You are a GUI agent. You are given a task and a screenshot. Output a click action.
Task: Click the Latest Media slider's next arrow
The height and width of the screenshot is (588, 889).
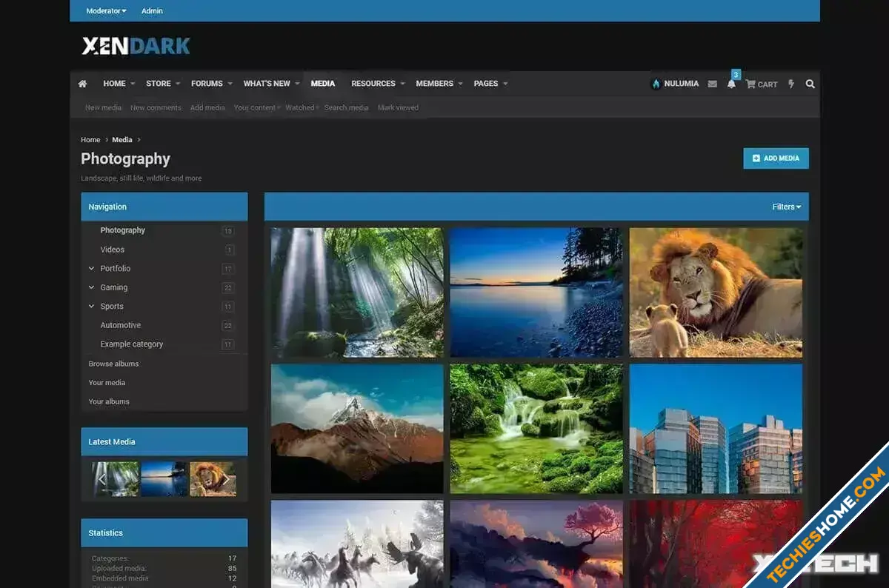[x=225, y=479]
